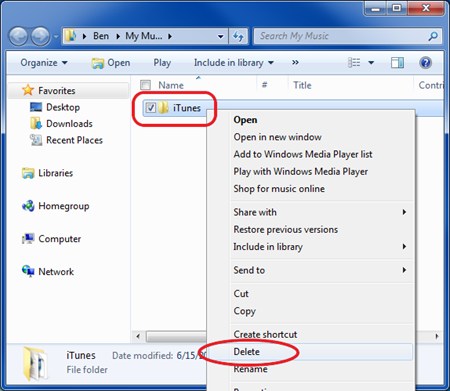This screenshot has width=450, height=391.
Task: Change view using the view icon
Action: tap(354, 63)
